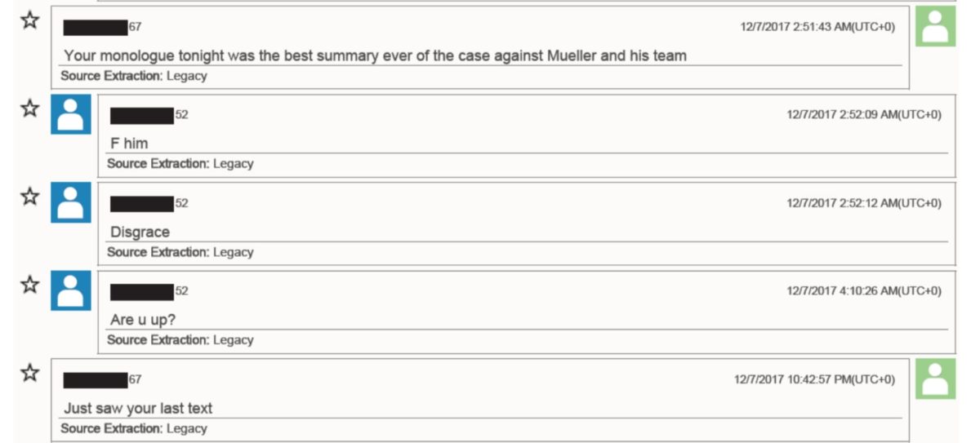This screenshot has height=443, width=980.
Task: Click timestamp 12/7/2017 4:10:26 AM
Action: 864,291
